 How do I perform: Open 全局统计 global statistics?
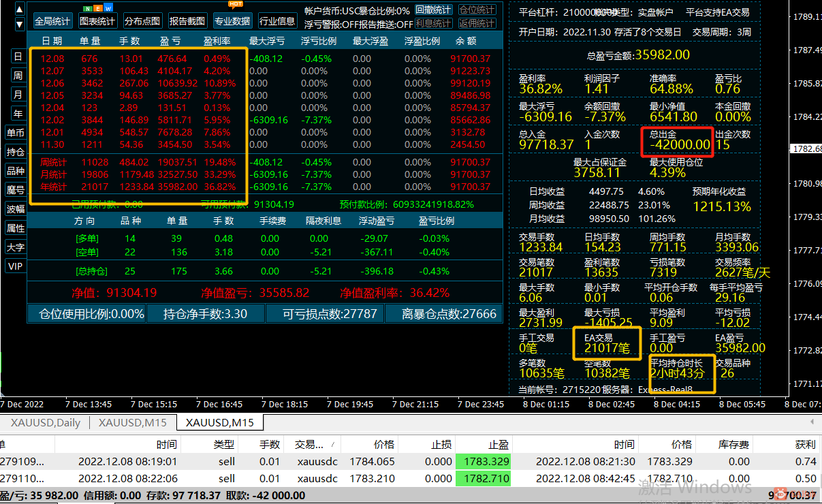pyautogui.click(x=52, y=21)
